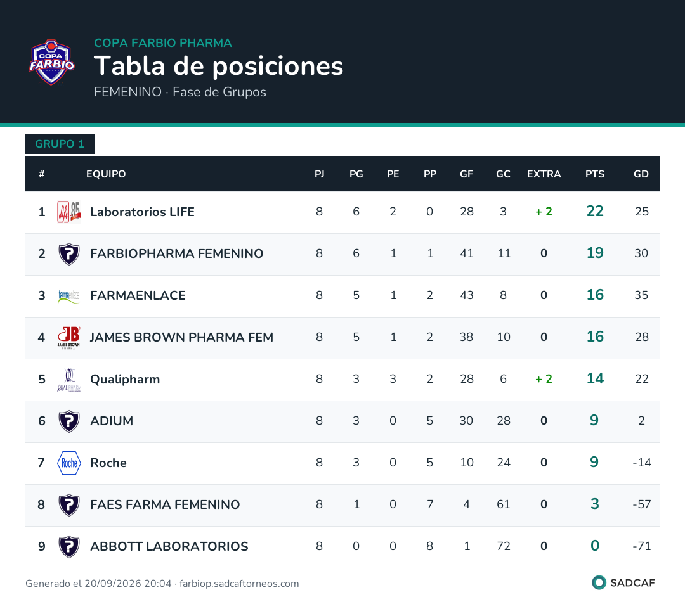Image resolution: width=685 pixels, height=616 pixels.
Task: Click the James Brown Pharma JB logo
Action: coord(69,337)
